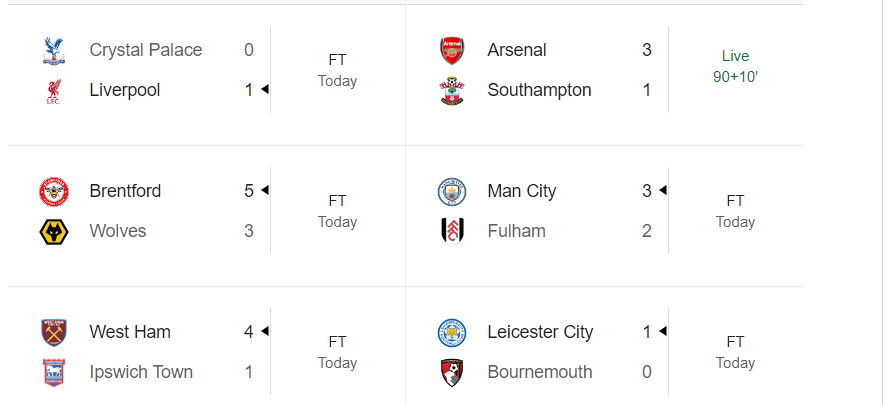Open FT status for Man City match

coord(735,211)
